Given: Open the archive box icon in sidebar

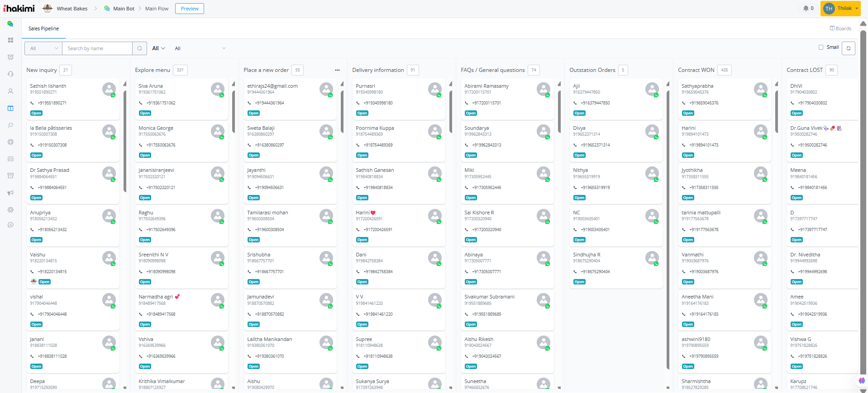Looking at the screenshot, I should [x=10, y=176].
